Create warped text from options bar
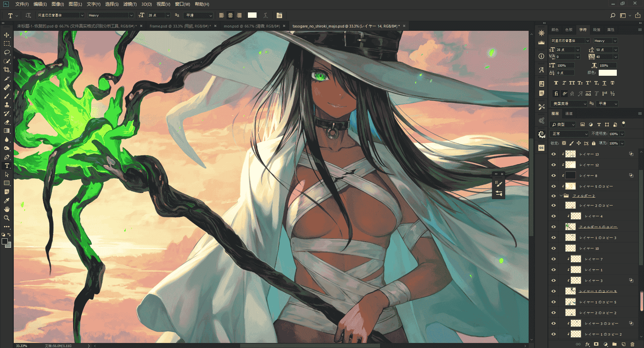 point(265,15)
